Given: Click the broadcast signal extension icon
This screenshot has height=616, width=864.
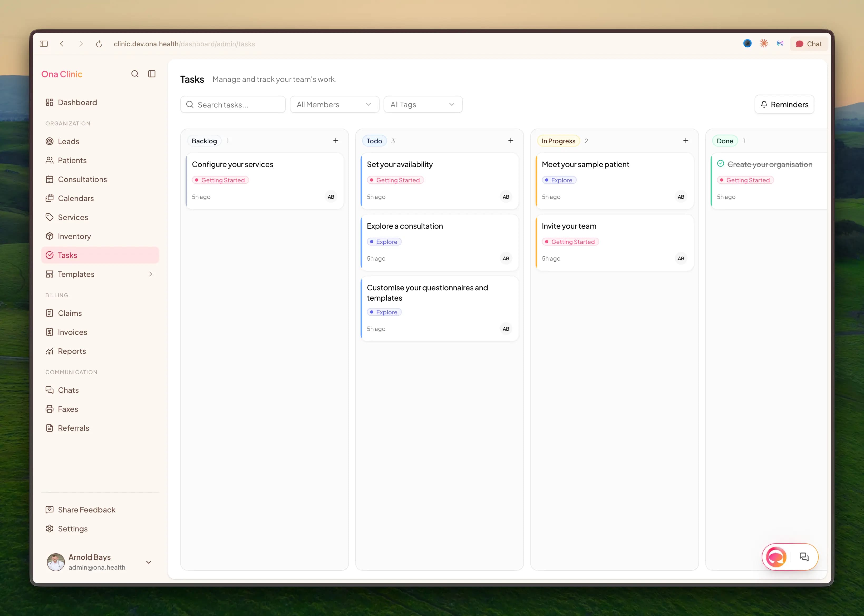Looking at the screenshot, I should 780,44.
